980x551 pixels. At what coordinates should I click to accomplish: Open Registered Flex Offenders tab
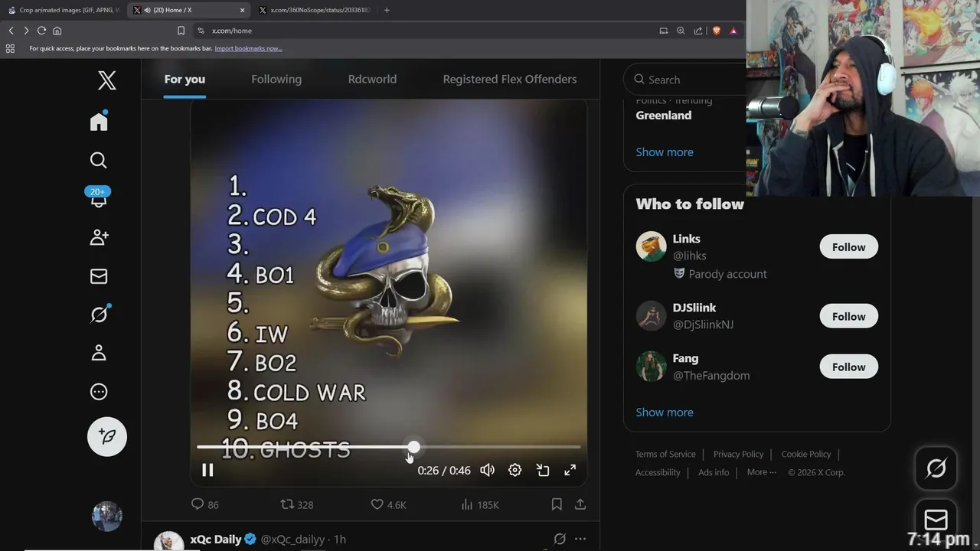tap(510, 79)
